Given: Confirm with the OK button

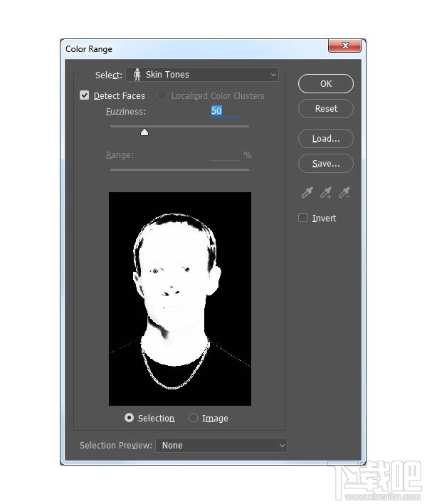Looking at the screenshot, I should [x=326, y=83].
